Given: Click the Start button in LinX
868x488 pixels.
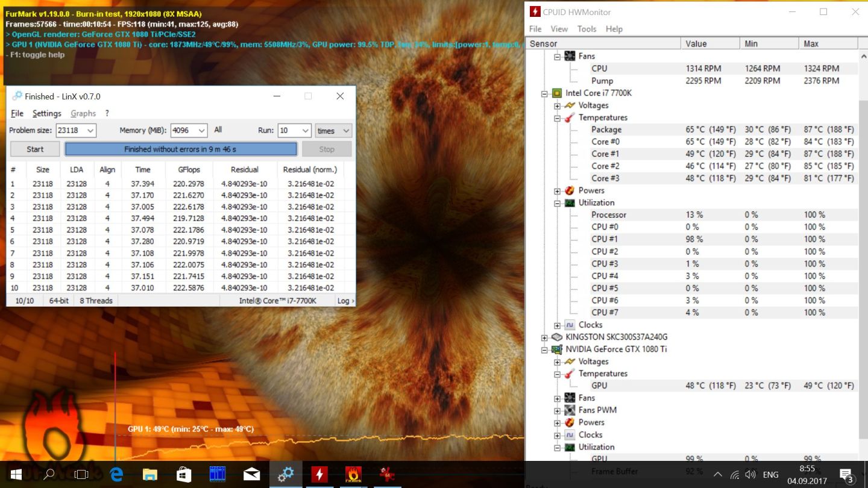Looking at the screenshot, I should pyautogui.click(x=35, y=149).
